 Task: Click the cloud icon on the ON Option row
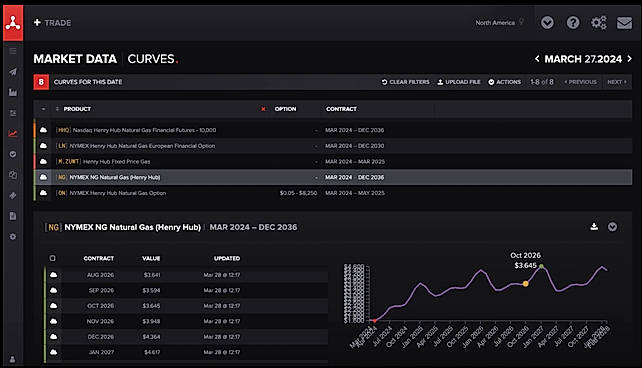coord(43,193)
